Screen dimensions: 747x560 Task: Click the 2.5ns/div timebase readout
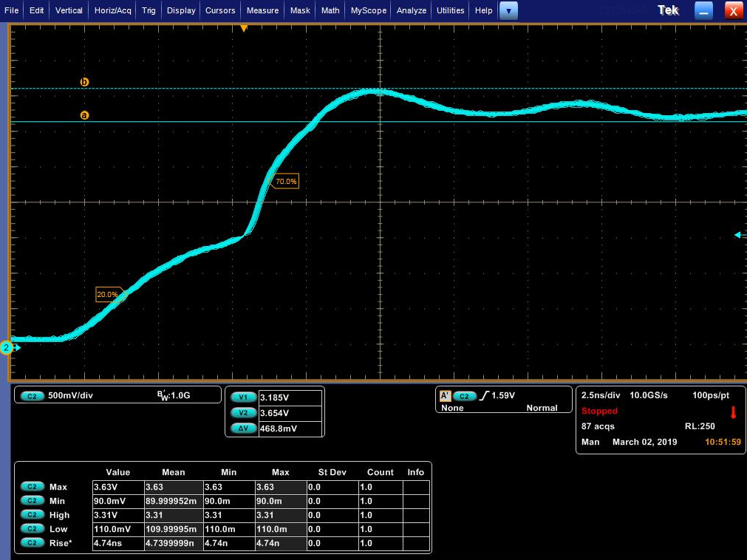coord(601,395)
